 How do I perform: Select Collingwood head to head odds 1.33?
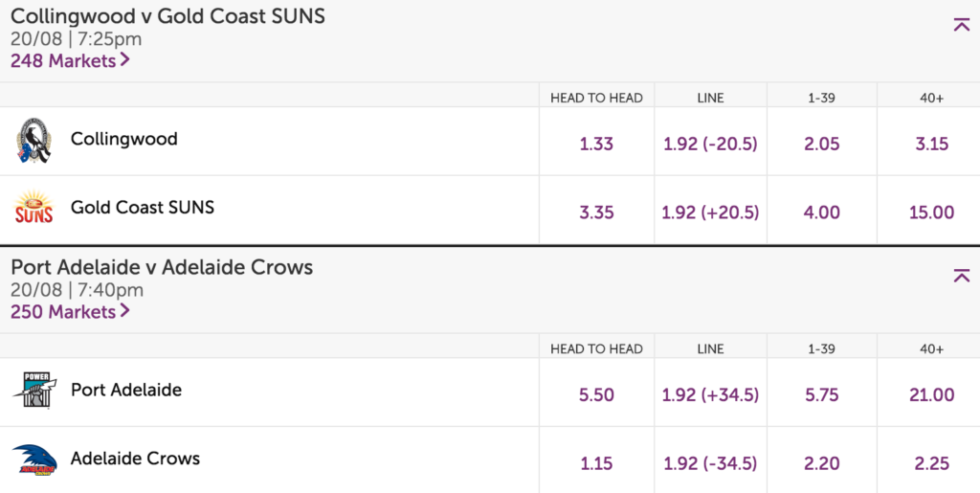(x=596, y=144)
